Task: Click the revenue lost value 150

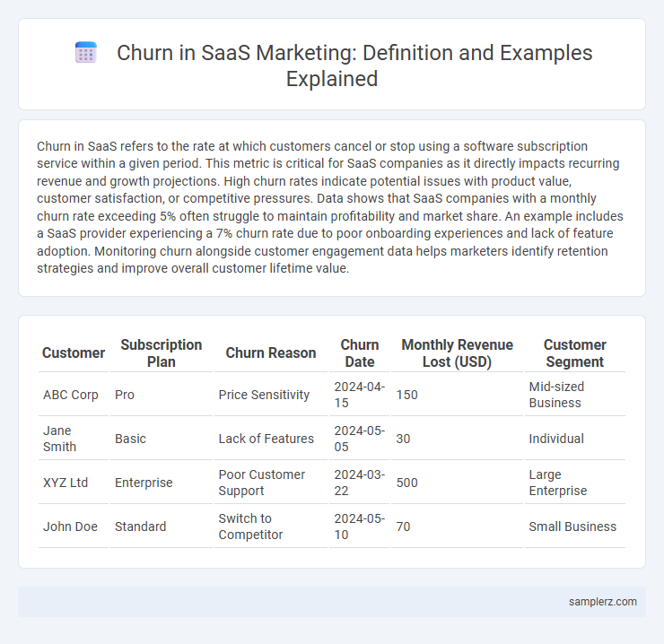Action: click(407, 395)
